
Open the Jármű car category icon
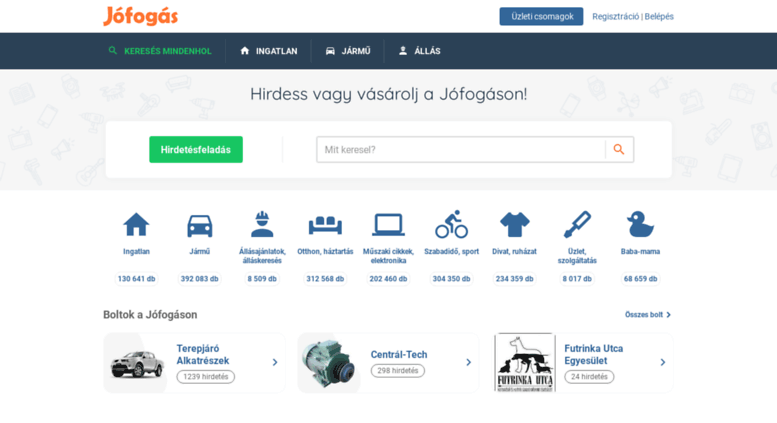[199, 226]
